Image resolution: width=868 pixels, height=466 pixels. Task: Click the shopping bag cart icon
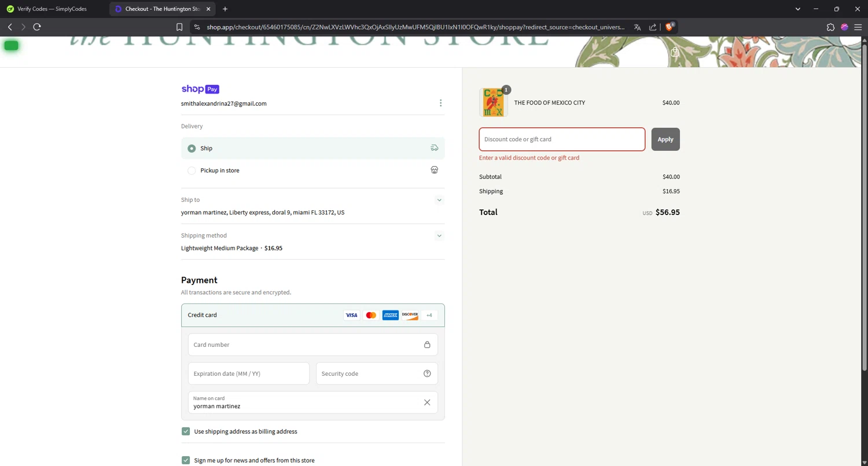point(674,52)
